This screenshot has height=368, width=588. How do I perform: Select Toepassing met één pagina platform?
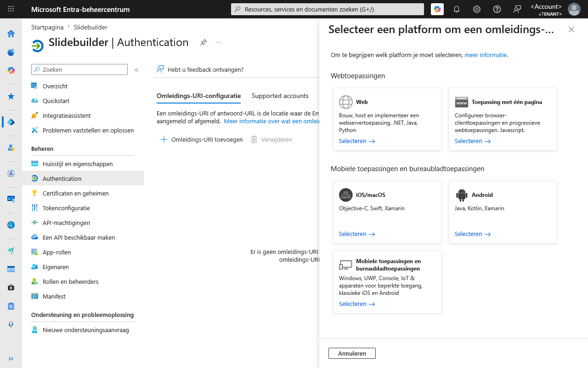[473, 141]
